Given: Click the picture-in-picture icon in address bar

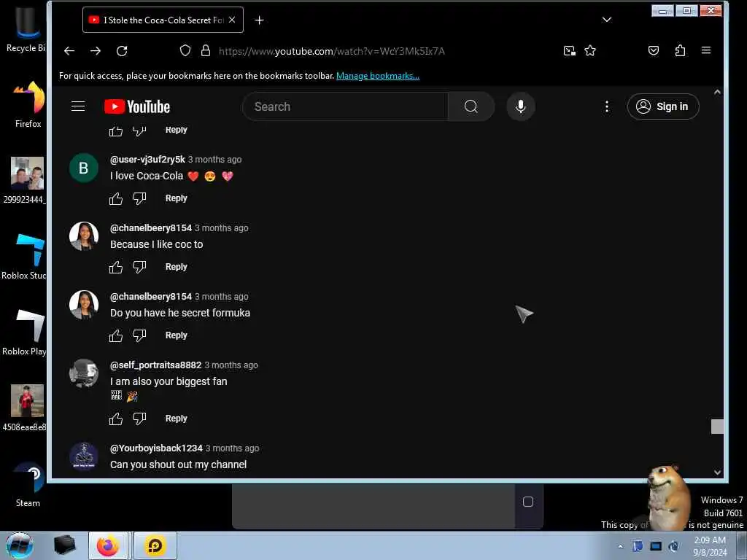Looking at the screenshot, I should tap(569, 50).
